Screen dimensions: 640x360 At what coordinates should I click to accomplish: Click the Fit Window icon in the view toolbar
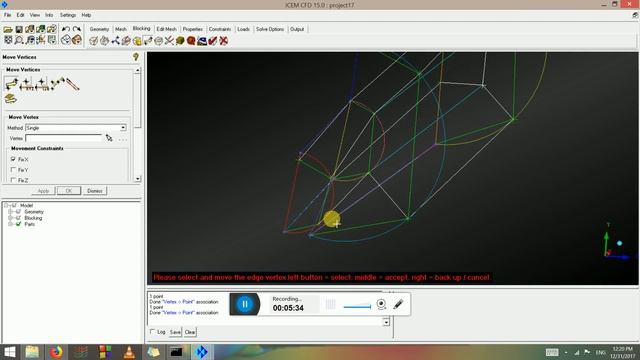tap(8, 40)
